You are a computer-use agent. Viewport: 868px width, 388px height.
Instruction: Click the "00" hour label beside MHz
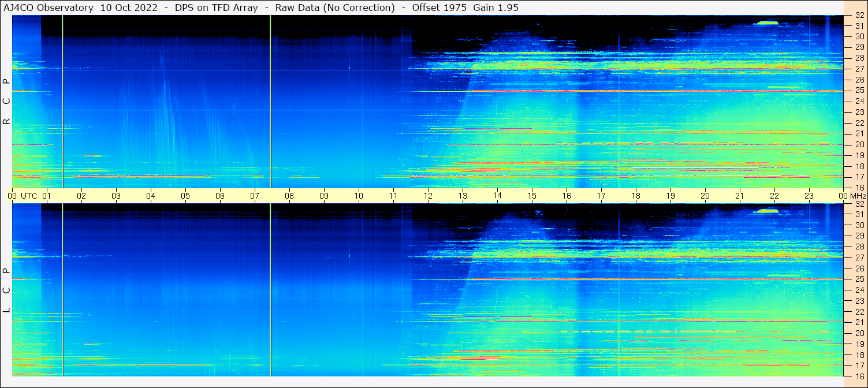click(x=843, y=196)
